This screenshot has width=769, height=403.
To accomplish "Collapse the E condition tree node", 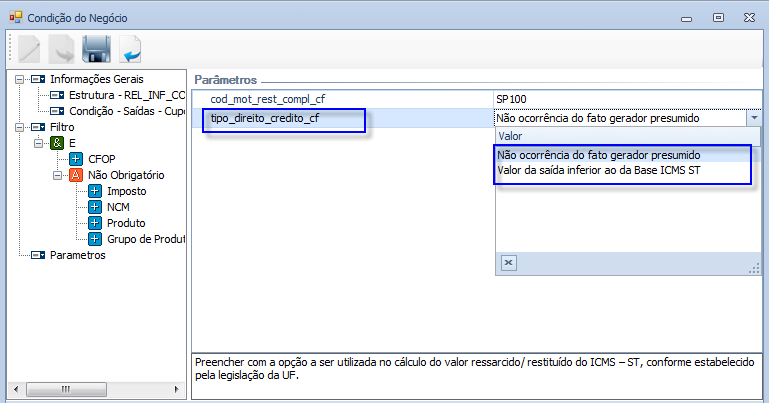I will click(x=39, y=143).
